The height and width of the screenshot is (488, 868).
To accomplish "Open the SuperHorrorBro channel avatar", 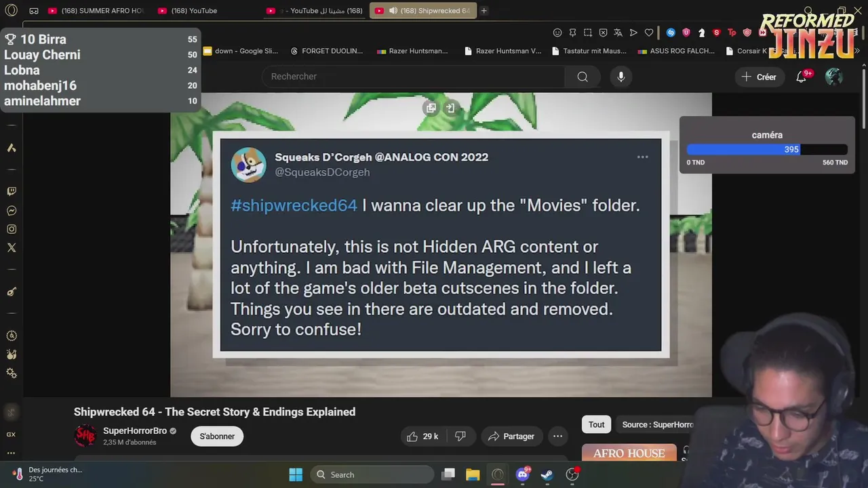I will click(x=85, y=435).
